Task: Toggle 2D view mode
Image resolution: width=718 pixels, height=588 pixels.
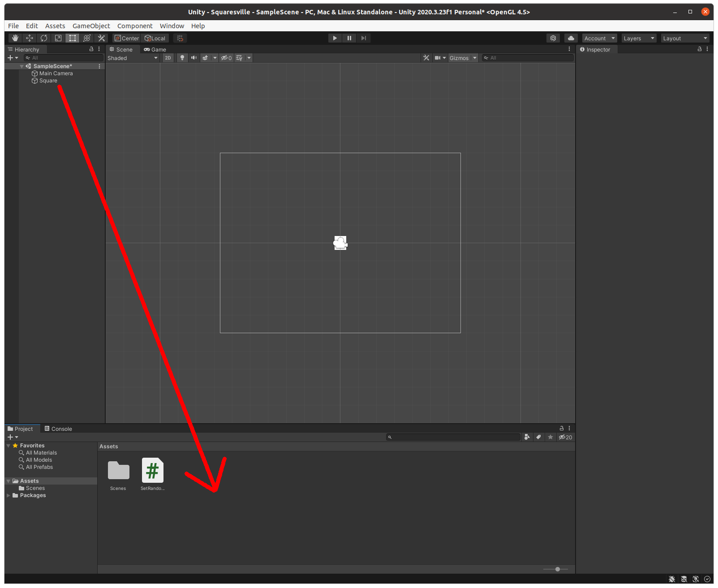Action: [x=168, y=57]
